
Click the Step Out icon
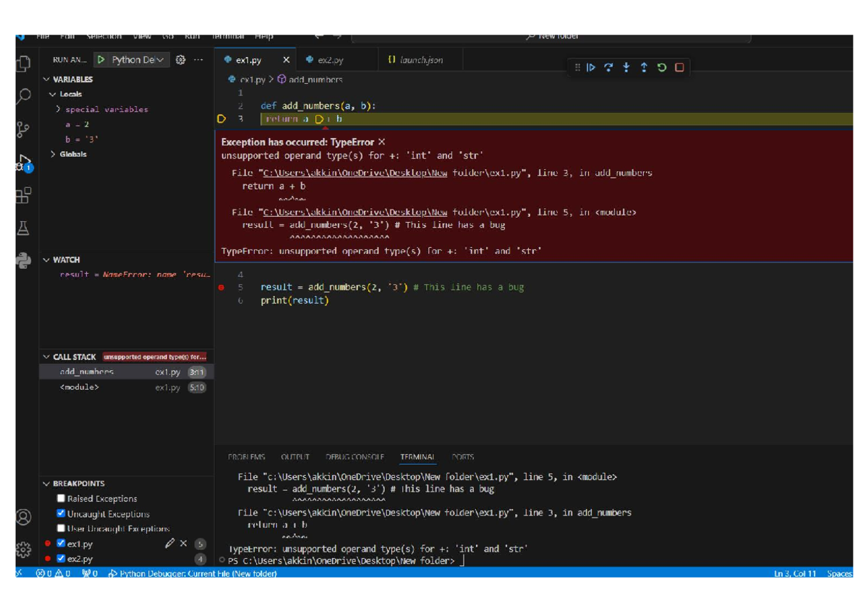point(643,67)
